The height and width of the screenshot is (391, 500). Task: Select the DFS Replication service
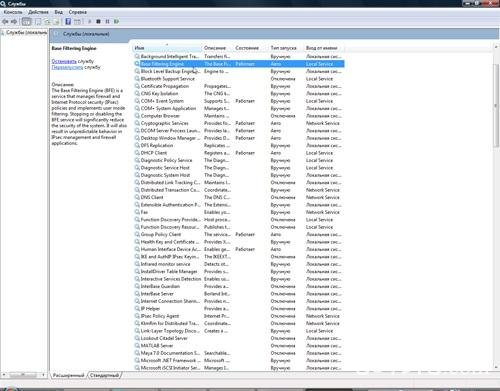click(239, 145)
